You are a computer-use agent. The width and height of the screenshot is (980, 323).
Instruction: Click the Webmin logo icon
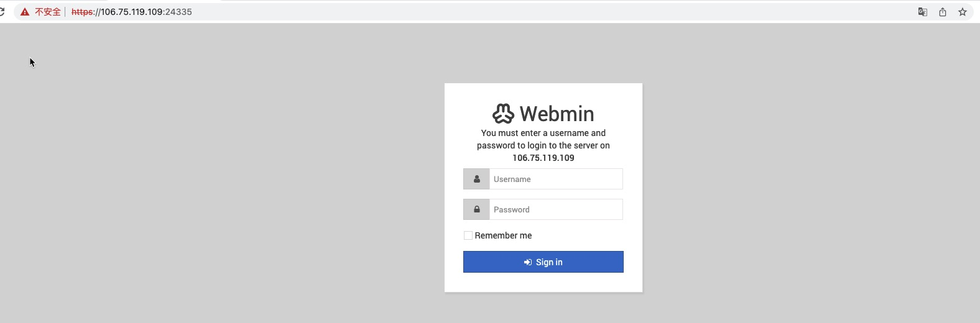tap(503, 114)
